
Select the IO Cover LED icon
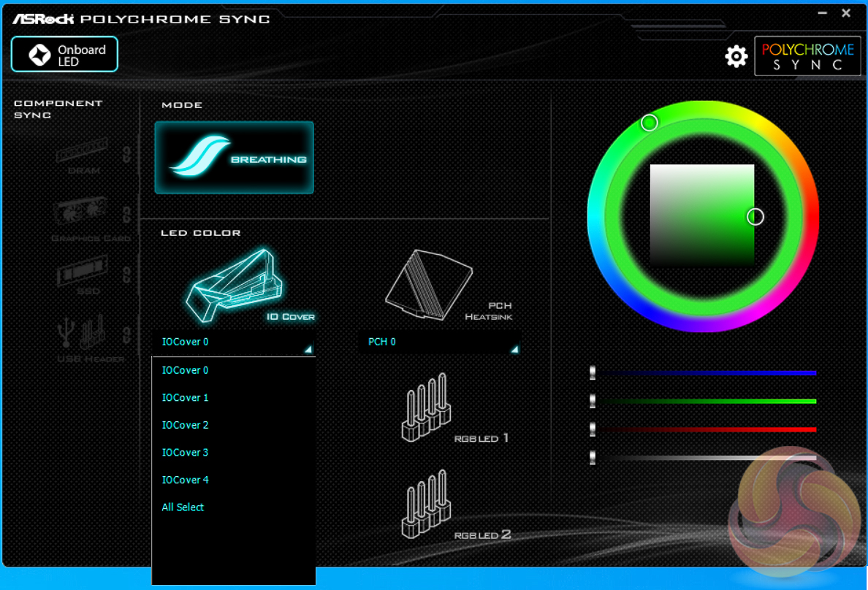(x=235, y=286)
